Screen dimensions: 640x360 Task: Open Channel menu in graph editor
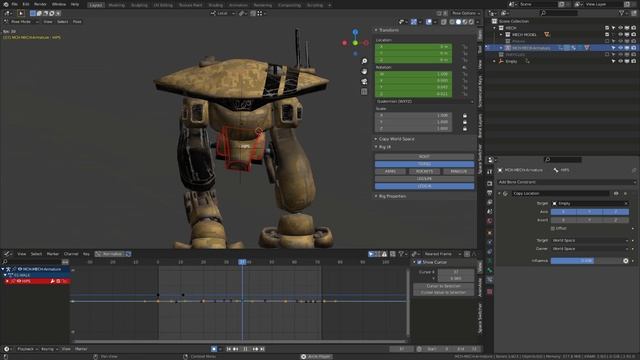(71, 254)
